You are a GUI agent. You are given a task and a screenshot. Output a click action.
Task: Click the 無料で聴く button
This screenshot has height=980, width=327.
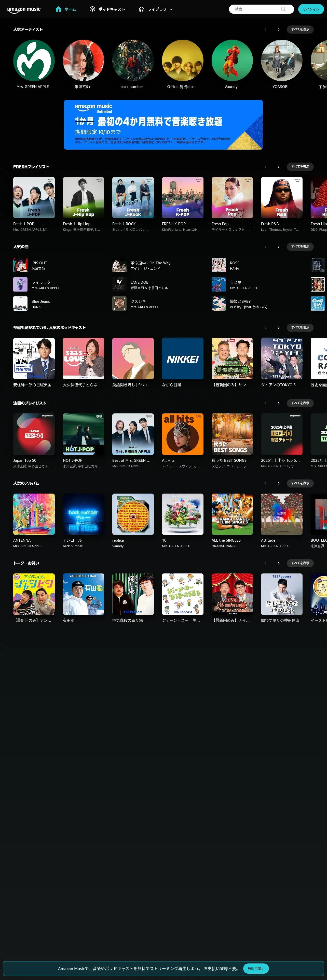(x=256, y=968)
